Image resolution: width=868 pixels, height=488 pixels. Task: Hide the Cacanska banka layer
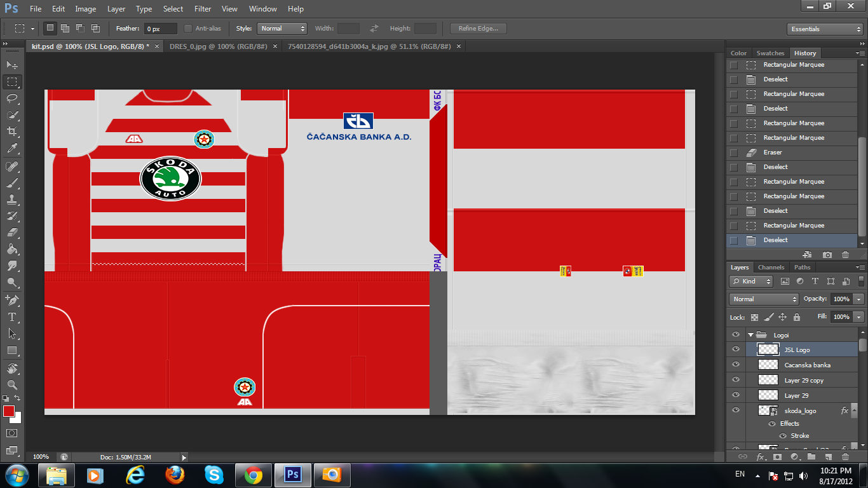pyautogui.click(x=736, y=365)
